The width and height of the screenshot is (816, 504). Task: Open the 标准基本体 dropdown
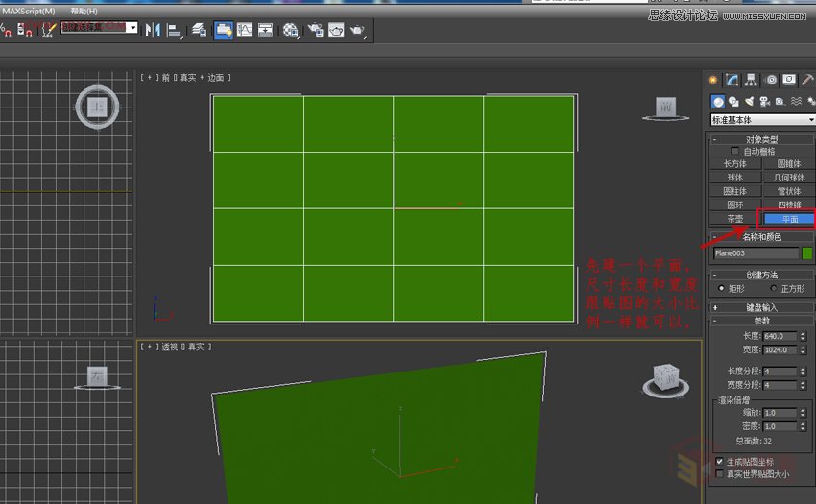click(x=762, y=120)
